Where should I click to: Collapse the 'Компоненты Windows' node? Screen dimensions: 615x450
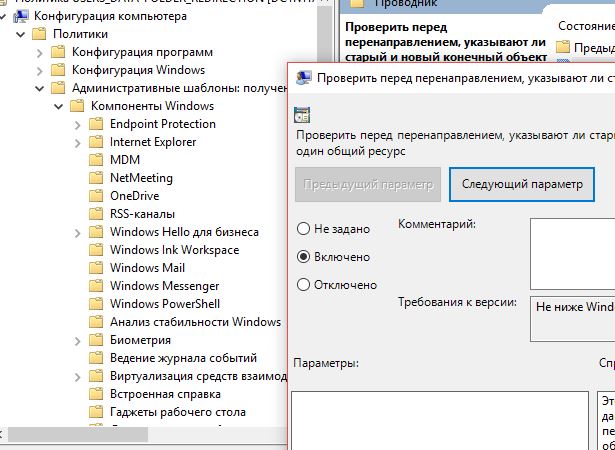pos(58,106)
